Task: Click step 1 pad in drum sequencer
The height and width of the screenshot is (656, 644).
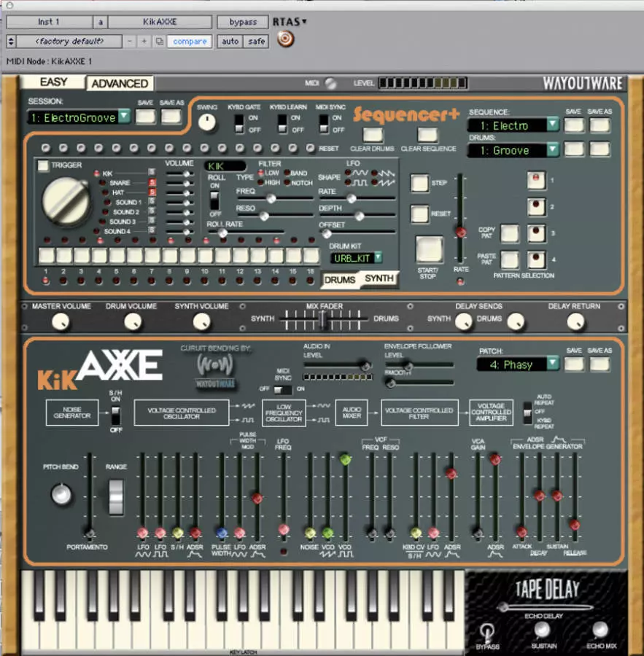Action: coord(47,255)
